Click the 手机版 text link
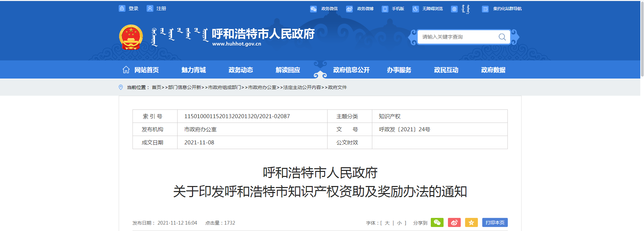This screenshot has width=644, height=231. 398,9
